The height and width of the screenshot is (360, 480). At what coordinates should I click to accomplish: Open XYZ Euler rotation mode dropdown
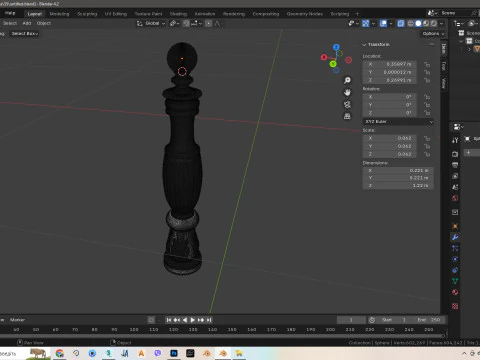(398, 122)
